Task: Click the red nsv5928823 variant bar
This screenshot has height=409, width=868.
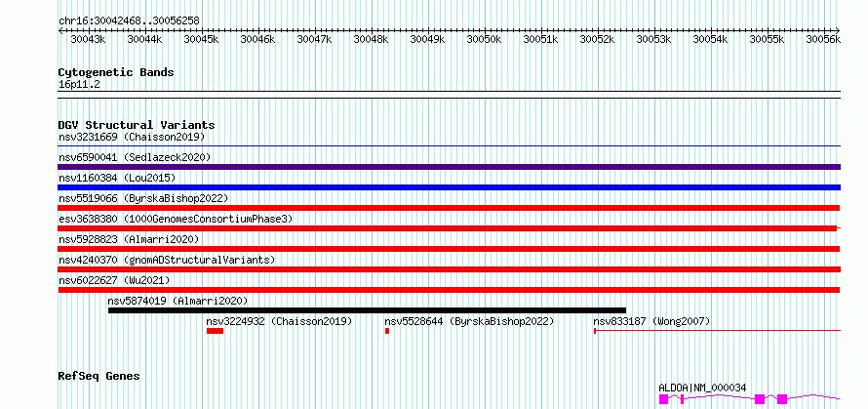Action: pyautogui.click(x=449, y=249)
